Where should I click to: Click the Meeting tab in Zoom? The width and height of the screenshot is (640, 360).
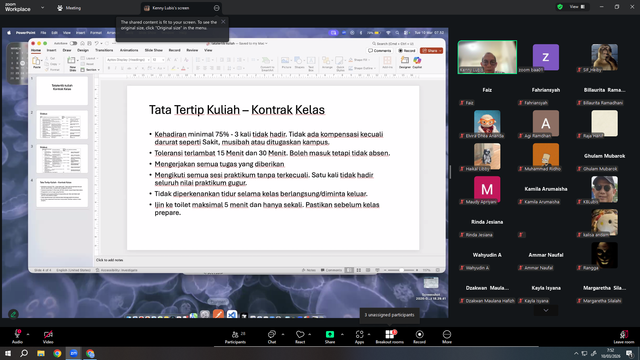point(69,8)
